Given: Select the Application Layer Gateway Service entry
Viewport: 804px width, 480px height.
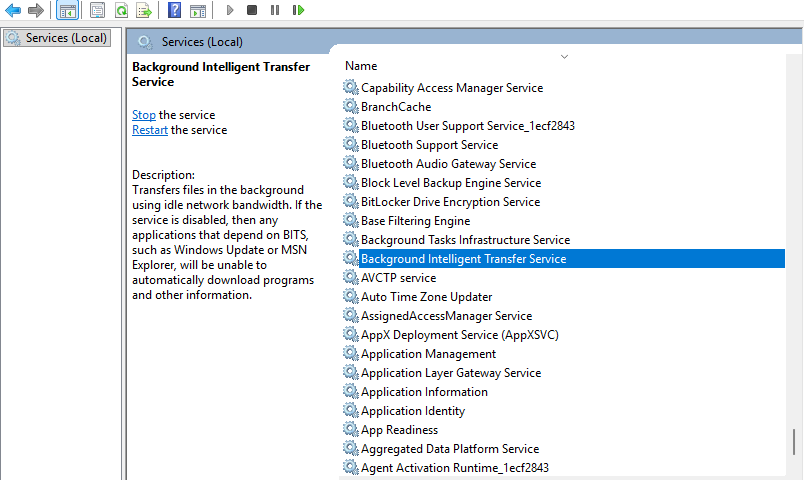Looking at the screenshot, I should coord(450,373).
